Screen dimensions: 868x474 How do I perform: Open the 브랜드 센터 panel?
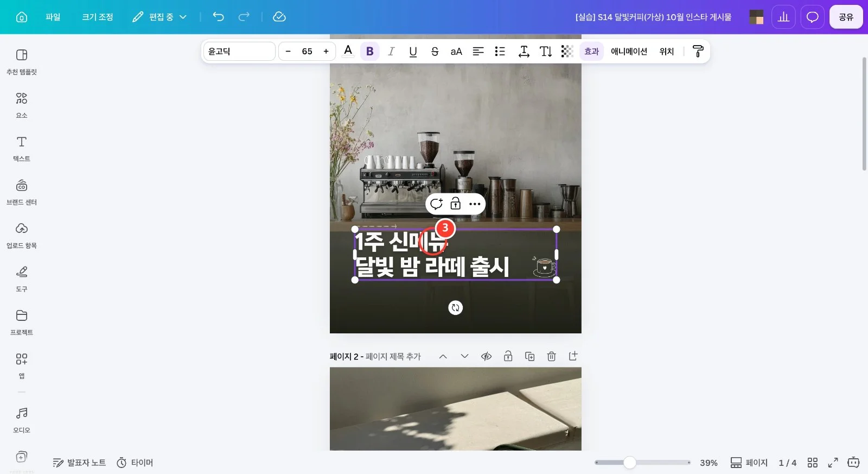[x=22, y=192]
